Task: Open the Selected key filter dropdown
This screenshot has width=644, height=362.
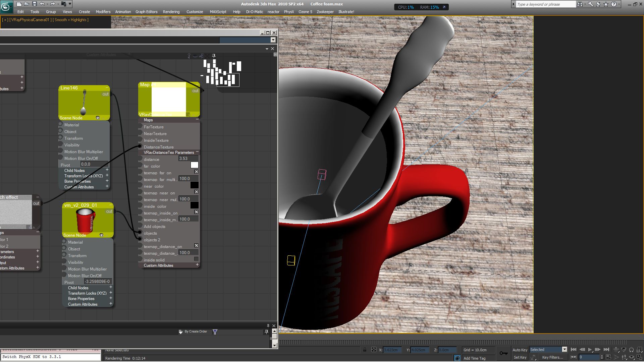Action: coord(564,350)
